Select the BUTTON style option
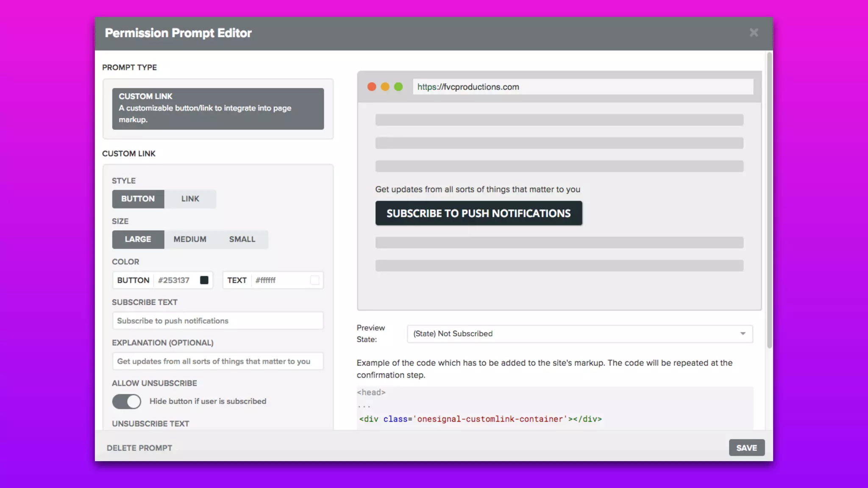The height and width of the screenshot is (488, 868). pyautogui.click(x=138, y=199)
